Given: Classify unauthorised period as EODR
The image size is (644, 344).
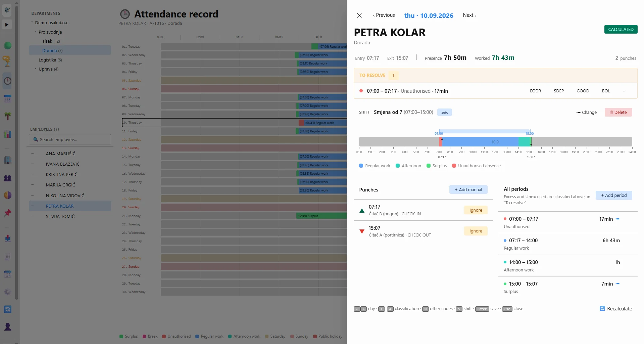Looking at the screenshot, I should tap(535, 91).
